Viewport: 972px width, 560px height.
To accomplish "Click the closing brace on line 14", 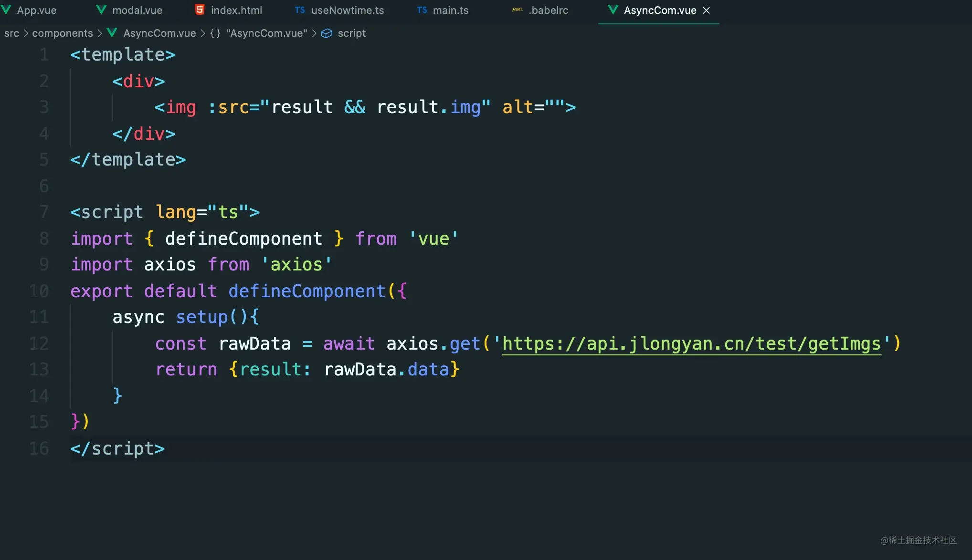I will pos(117,396).
